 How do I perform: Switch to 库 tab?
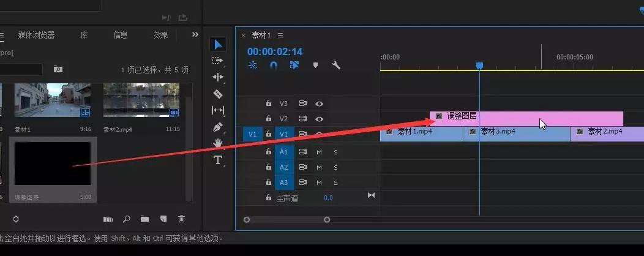coord(84,35)
